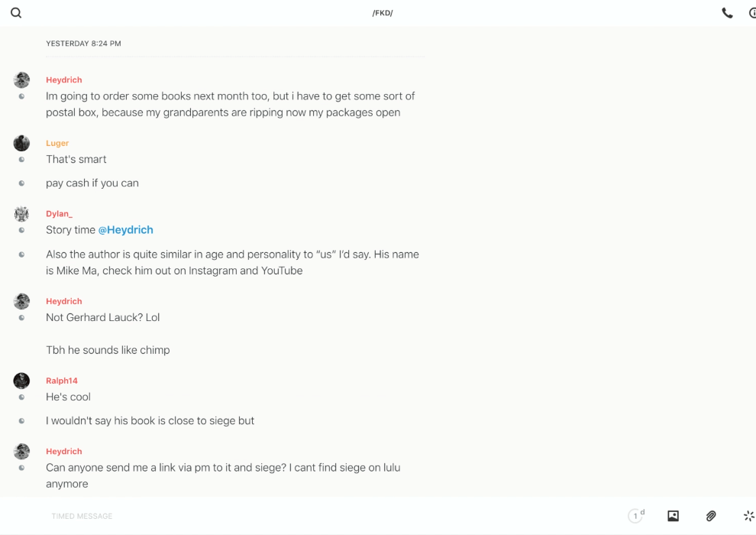The image size is (756, 535).
Task: Add a picture using the image icon
Action: 673,516
